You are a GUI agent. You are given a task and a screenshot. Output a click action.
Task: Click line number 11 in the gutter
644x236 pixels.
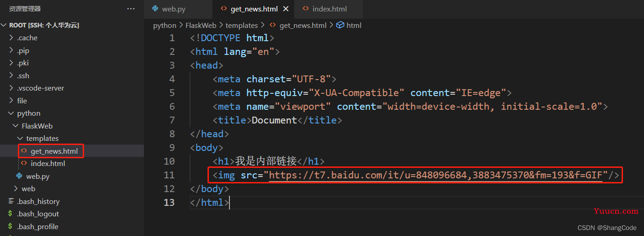(x=169, y=175)
